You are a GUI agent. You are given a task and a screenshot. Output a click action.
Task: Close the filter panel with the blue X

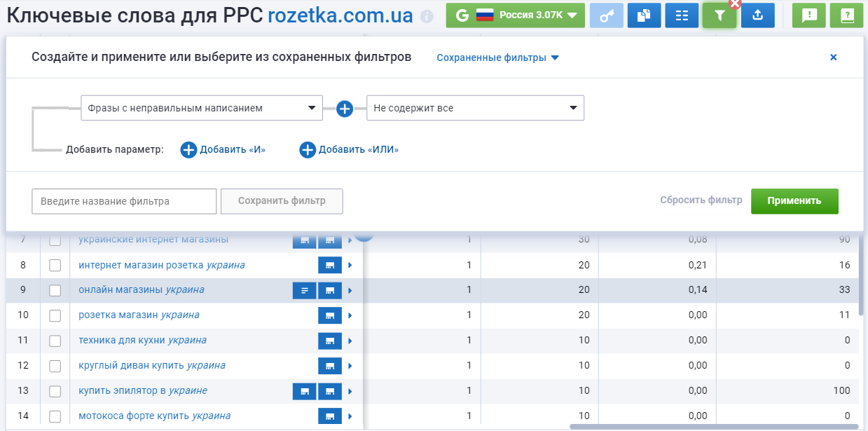coord(834,57)
